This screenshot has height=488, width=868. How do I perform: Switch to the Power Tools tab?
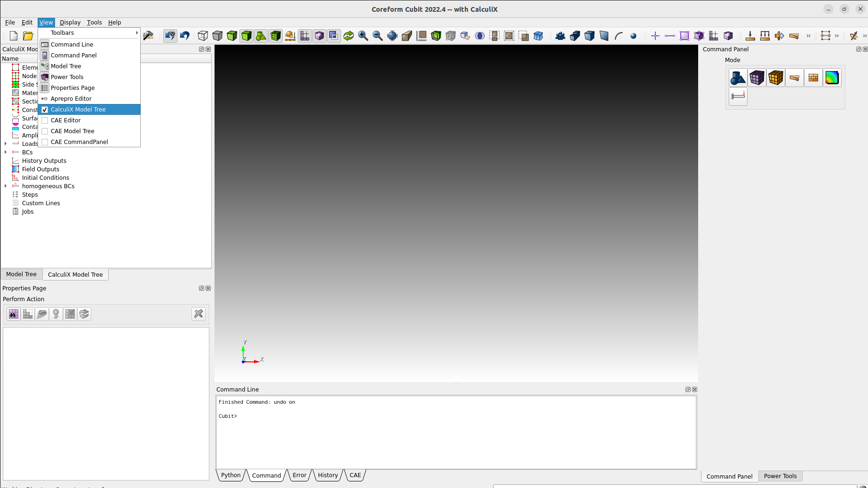click(x=780, y=476)
